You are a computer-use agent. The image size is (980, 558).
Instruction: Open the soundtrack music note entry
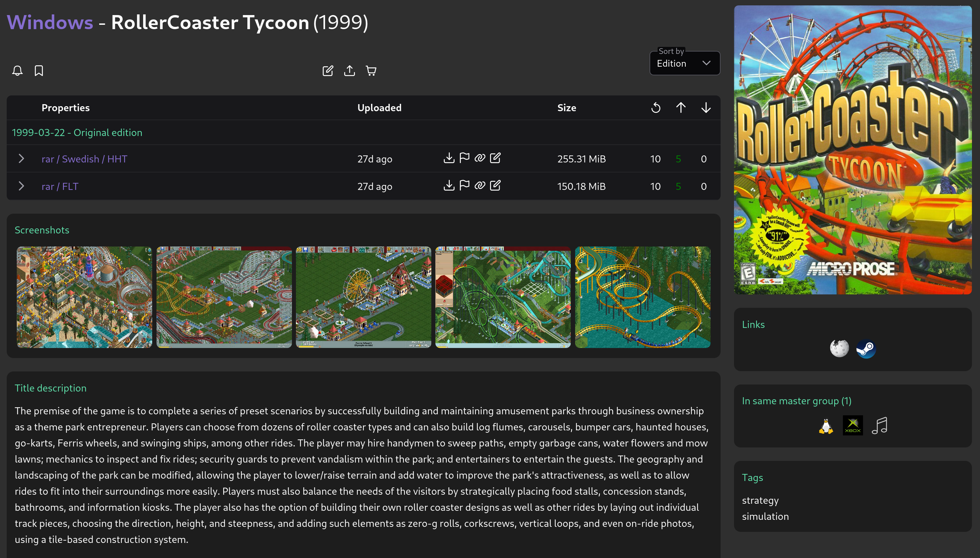pos(879,425)
